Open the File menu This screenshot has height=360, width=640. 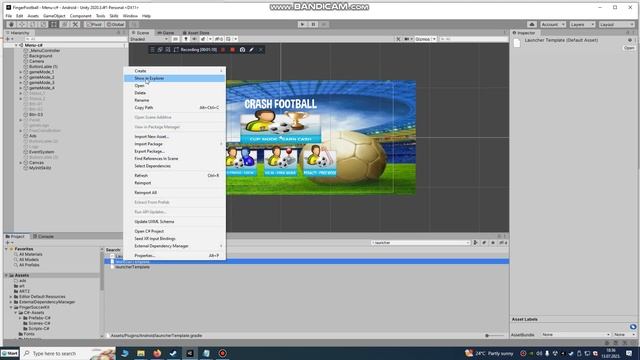tap(9, 16)
